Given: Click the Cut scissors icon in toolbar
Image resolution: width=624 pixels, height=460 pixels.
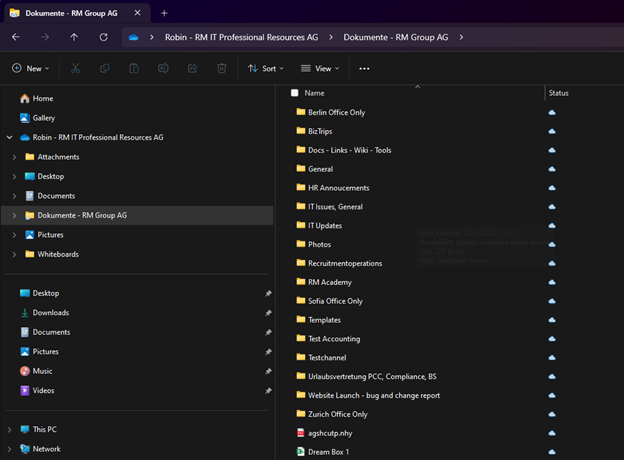Looking at the screenshot, I should 75,69.
